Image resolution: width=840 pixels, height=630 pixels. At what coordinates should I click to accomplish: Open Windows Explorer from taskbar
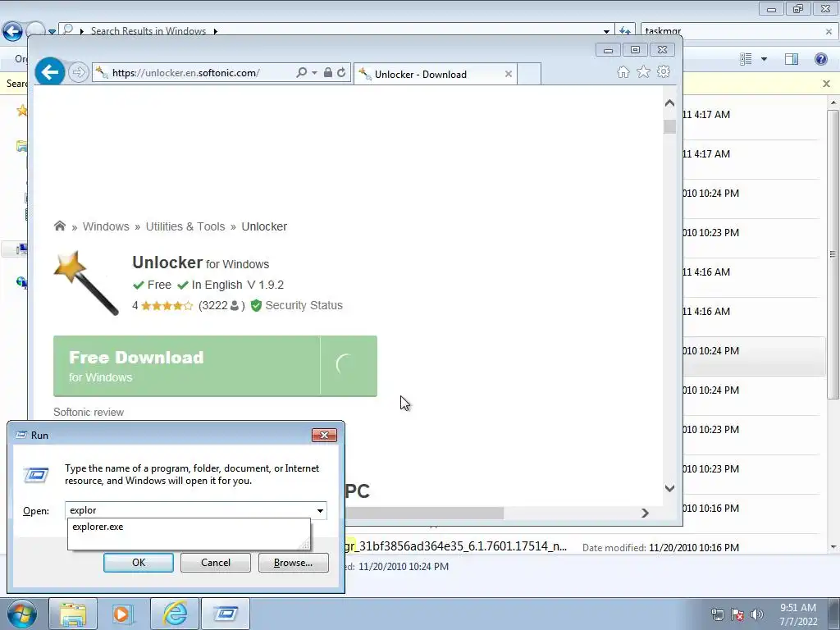point(73,614)
